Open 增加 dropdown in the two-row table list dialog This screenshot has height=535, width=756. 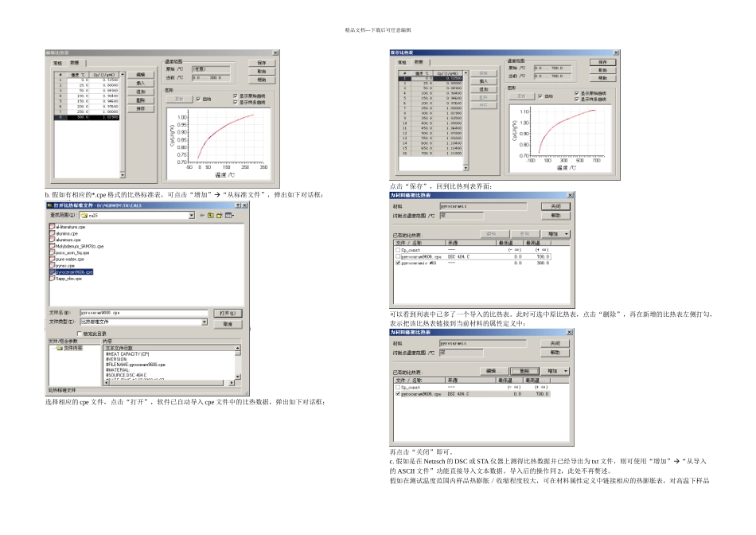tap(556, 371)
